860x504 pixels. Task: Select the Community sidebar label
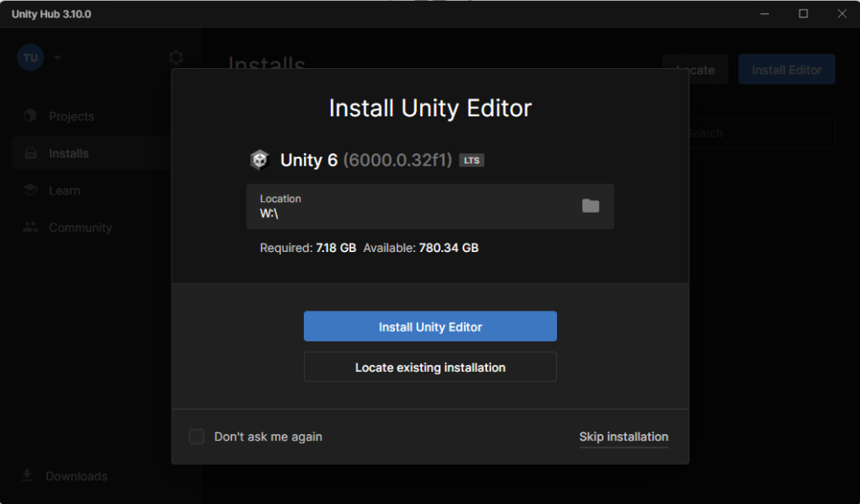[x=81, y=227]
